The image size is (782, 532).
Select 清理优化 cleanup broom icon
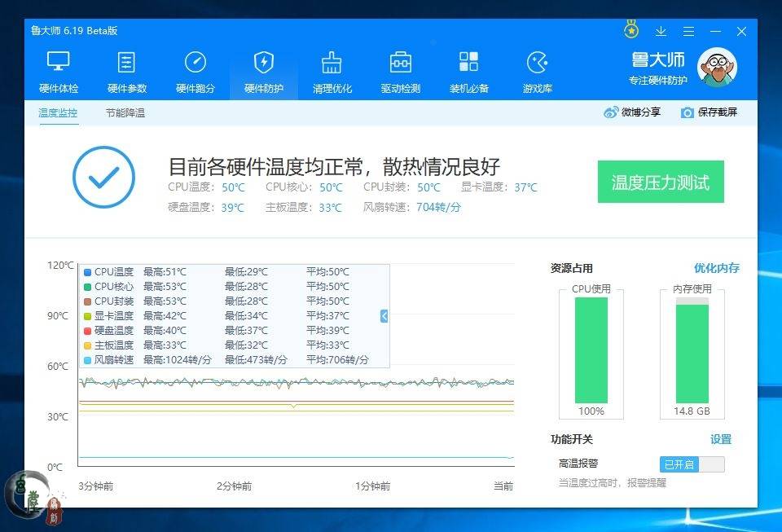(332, 63)
